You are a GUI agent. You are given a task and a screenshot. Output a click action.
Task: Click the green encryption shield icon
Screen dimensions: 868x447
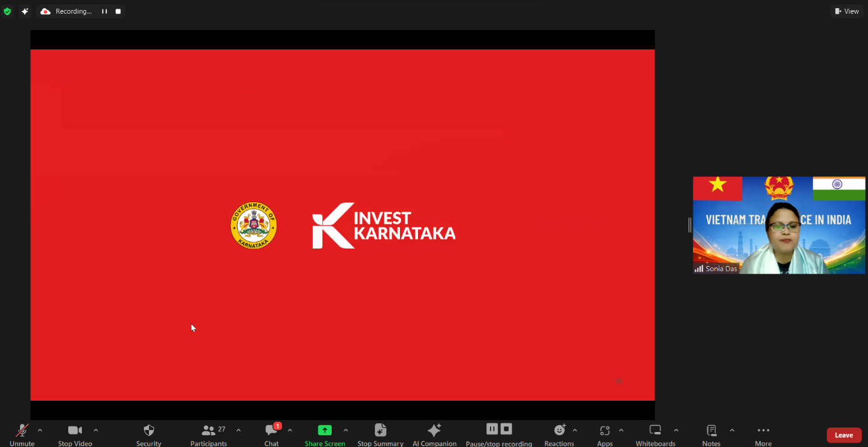click(8, 11)
